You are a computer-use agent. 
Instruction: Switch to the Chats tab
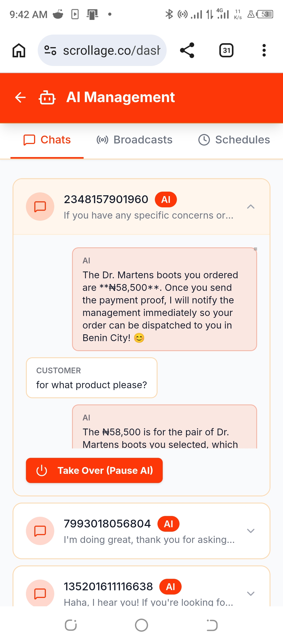click(47, 140)
